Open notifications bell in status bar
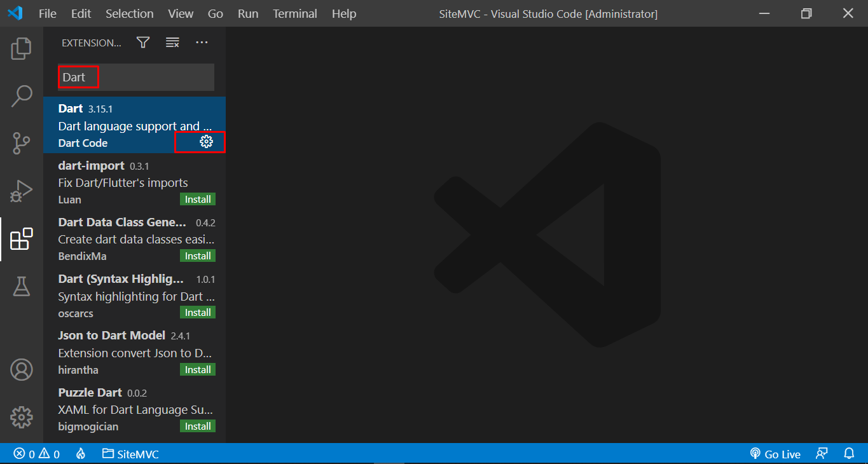This screenshot has width=868, height=464. point(849,454)
